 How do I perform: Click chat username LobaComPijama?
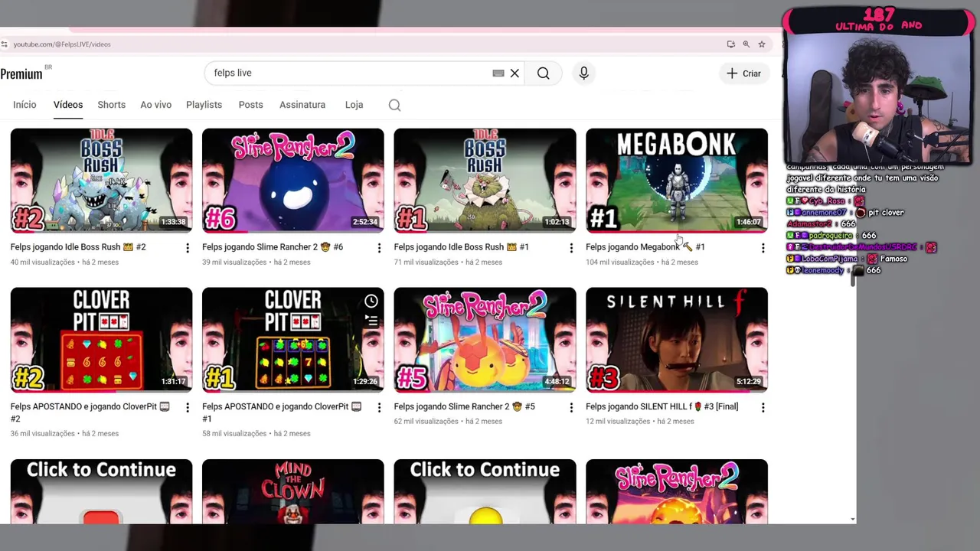(830, 259)
